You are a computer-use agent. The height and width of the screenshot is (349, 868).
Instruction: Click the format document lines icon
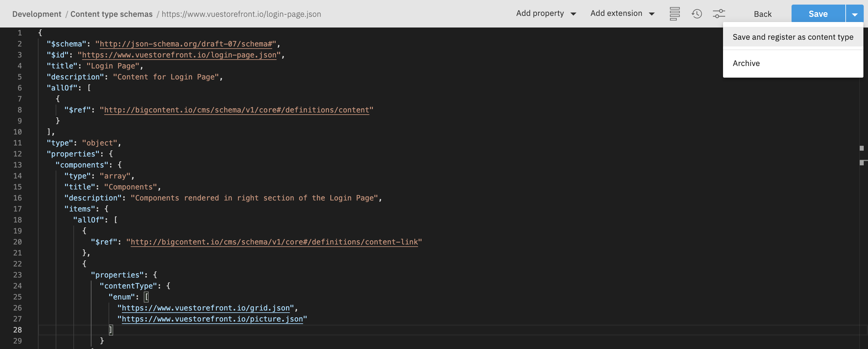[674, 14]
